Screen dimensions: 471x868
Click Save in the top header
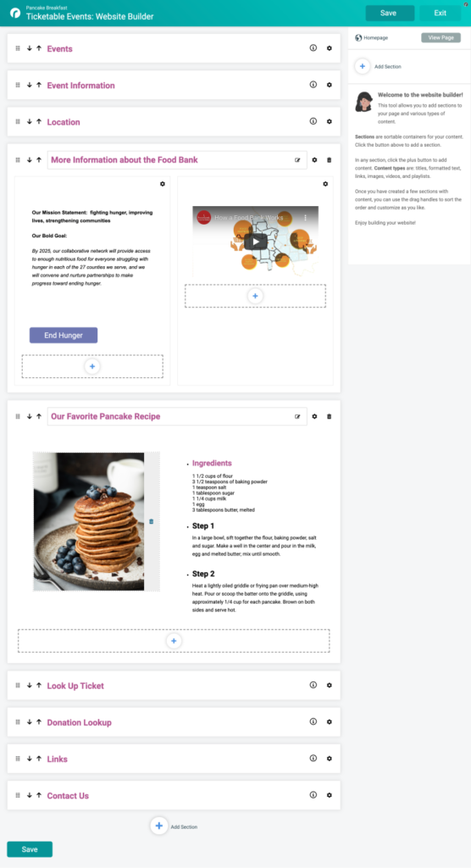(x=390, y=13)
